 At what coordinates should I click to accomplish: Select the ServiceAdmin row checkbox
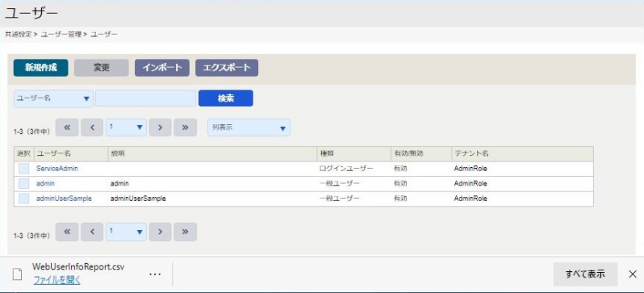[x=24, y=169]
